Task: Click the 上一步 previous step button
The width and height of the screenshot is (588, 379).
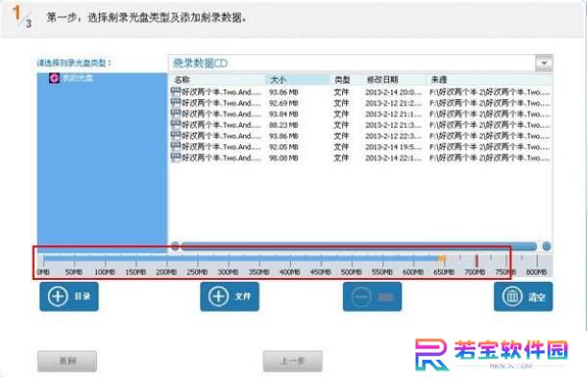Action: tap(292, 361)
